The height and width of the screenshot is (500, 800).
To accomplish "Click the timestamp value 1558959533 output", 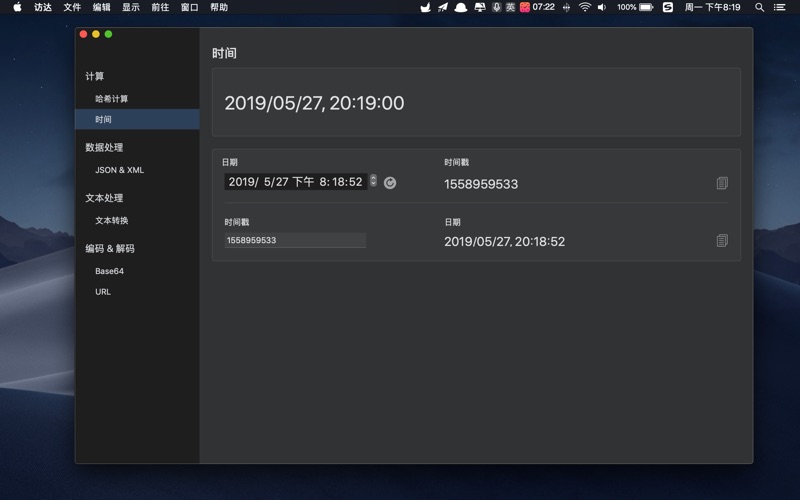I will (x=481, y=184).
